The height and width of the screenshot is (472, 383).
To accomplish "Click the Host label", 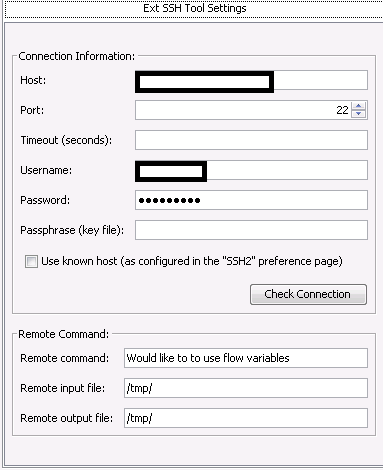I will pos(33,80).
